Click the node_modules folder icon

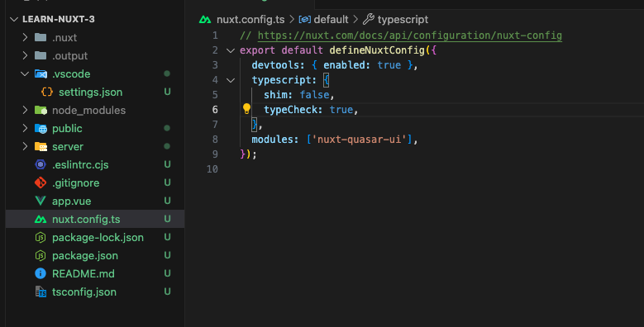tap(41, 110)
